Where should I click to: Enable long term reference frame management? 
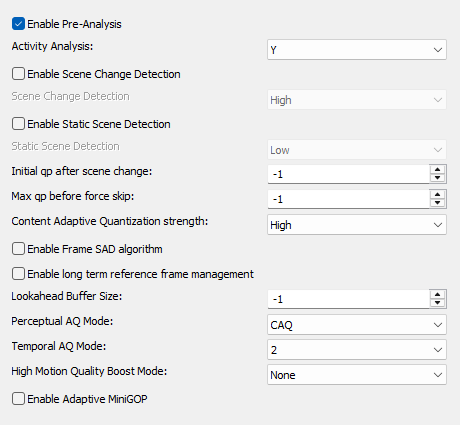(18, 274)
